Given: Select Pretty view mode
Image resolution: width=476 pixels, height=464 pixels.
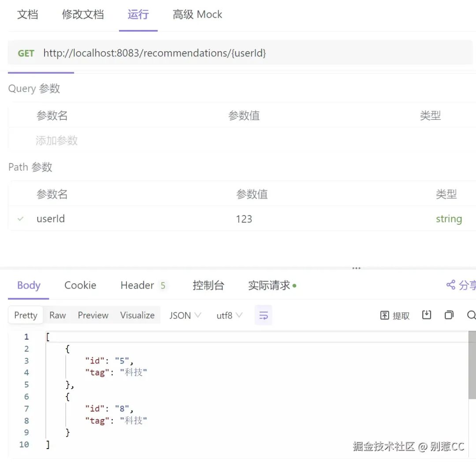Looking at the screenshot, I should [26, 316].
